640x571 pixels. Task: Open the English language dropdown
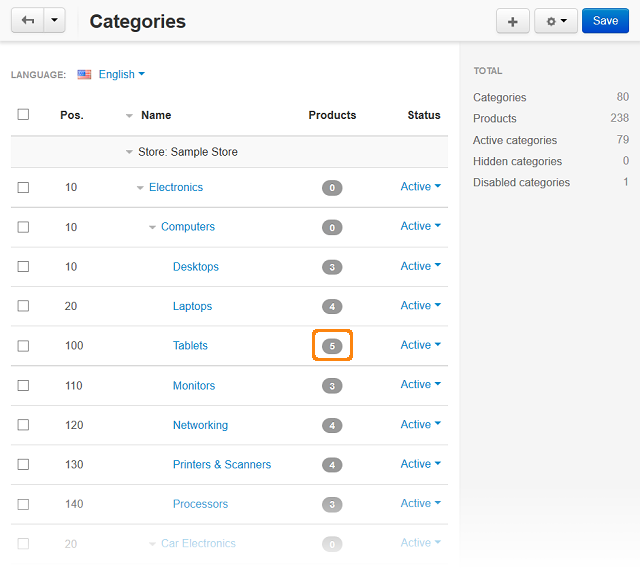[122, 74]
